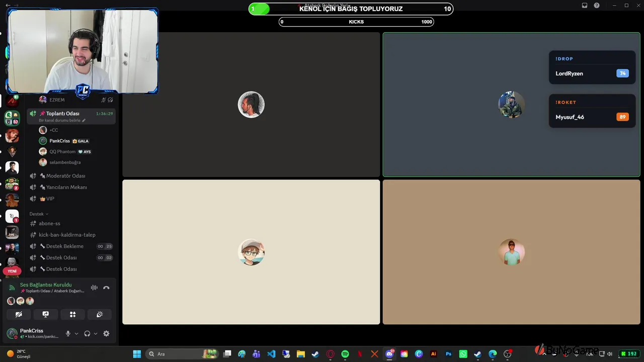The image size is (644, 362).
Task: Open the noise suppression waveform icon
Action: click(94, 288)
